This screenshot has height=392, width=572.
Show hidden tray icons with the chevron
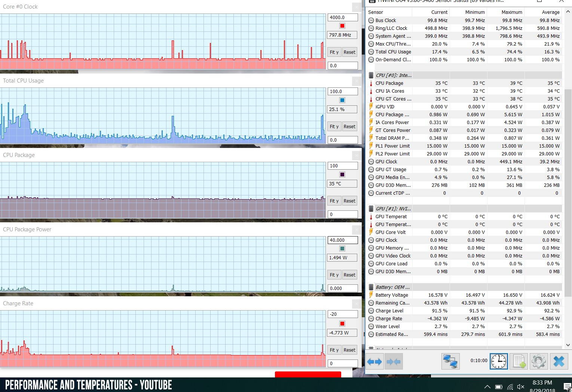487,387
